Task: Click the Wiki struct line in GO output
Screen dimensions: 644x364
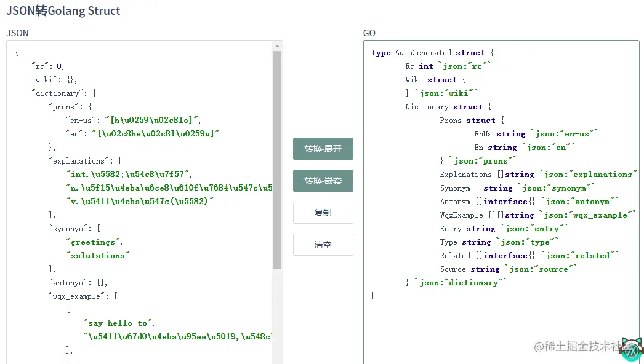Action: coord(435,80)
